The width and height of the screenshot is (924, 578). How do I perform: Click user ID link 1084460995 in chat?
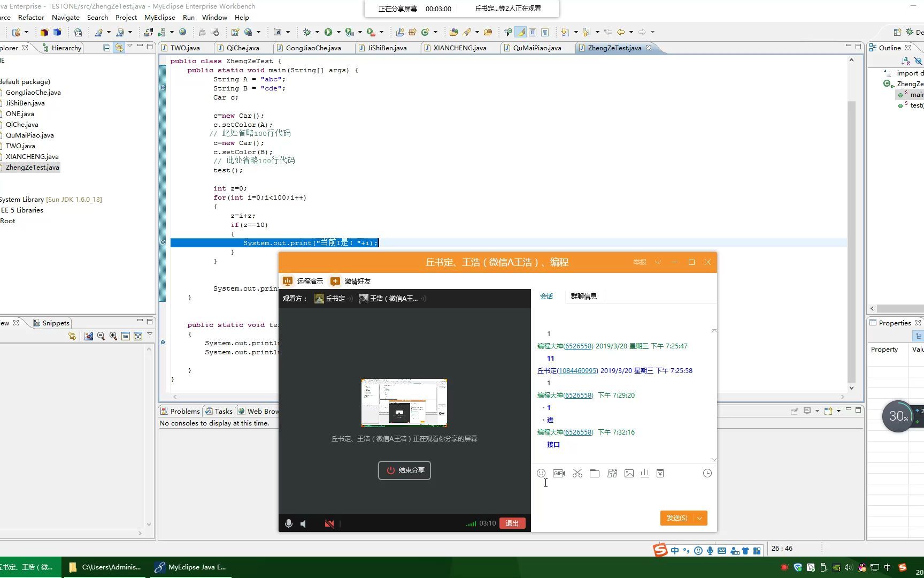577,370
